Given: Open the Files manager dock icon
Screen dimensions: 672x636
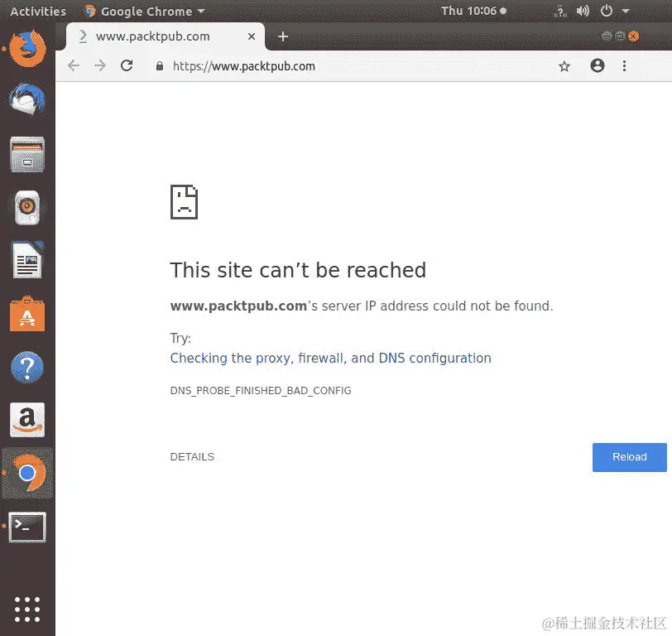Looking at the screenshot, I should (x=27, y=154).
